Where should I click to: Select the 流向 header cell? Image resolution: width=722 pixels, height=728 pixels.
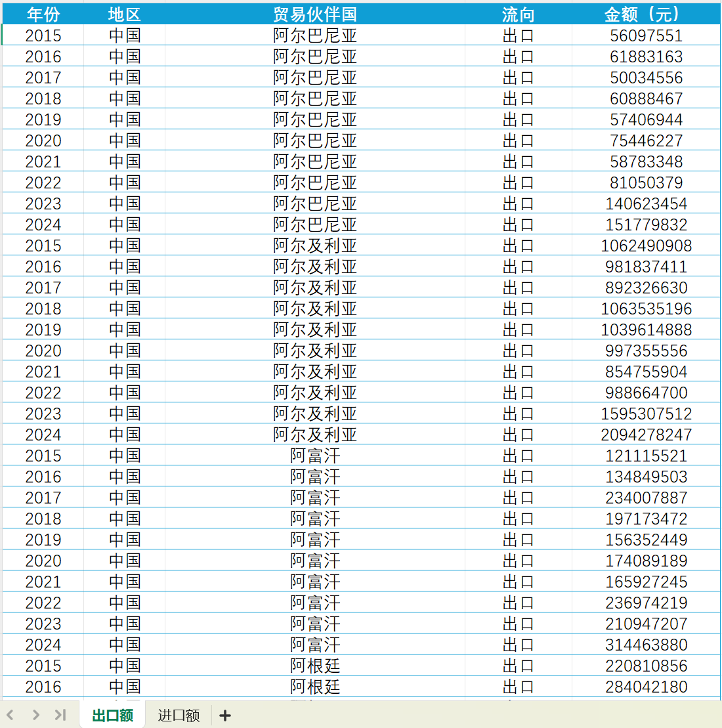pyautogui.click(x=518, y=14)
